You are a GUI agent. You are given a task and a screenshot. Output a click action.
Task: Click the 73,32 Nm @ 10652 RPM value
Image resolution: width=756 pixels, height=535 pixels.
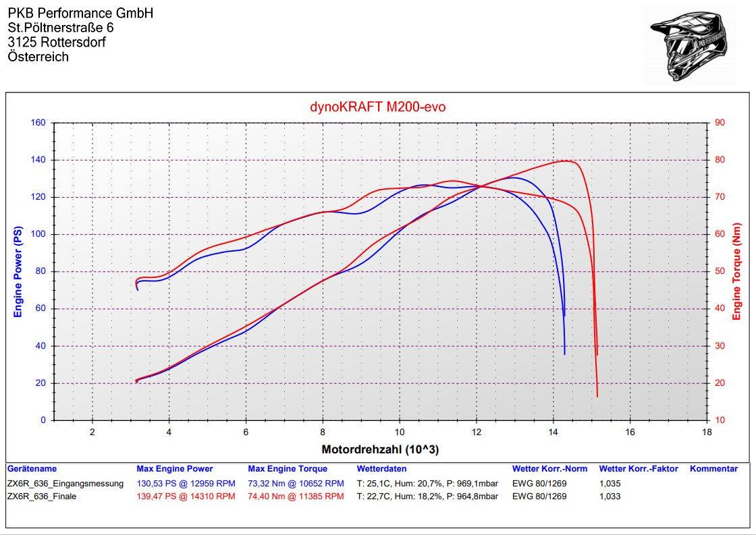coord(296,483)
